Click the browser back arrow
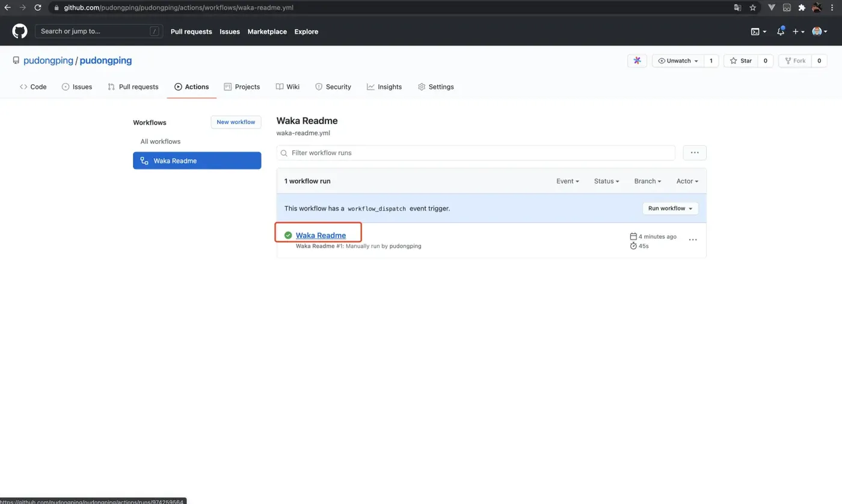This screenshot has width=842, height=504. click(x=8, y=8)
